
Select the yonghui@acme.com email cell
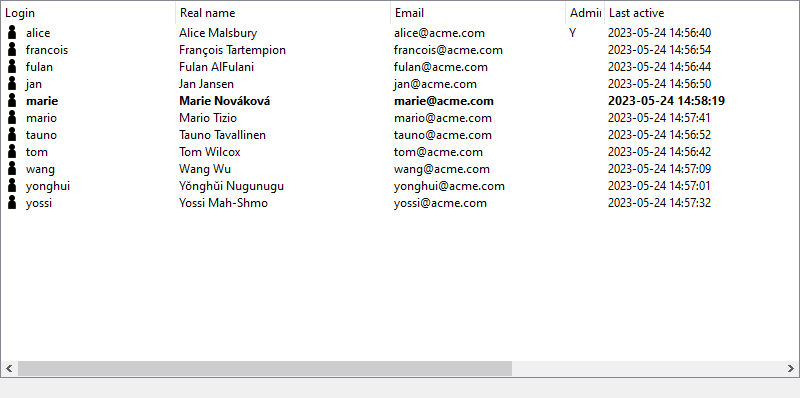click(449, 186)
